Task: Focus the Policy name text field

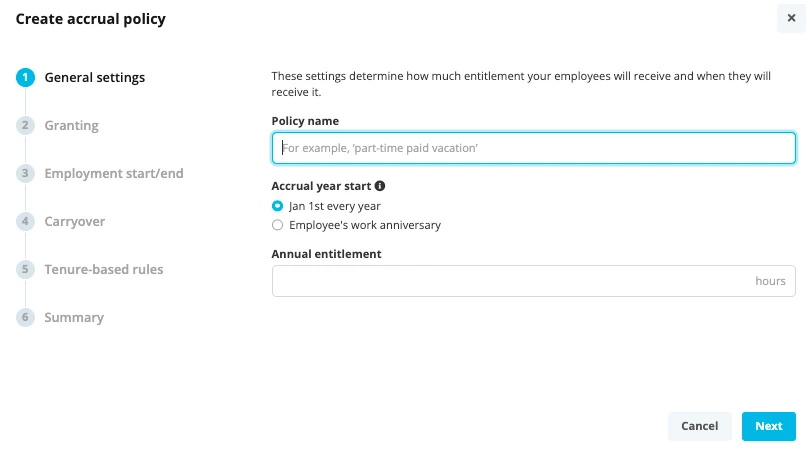Action: click(534, 148)
